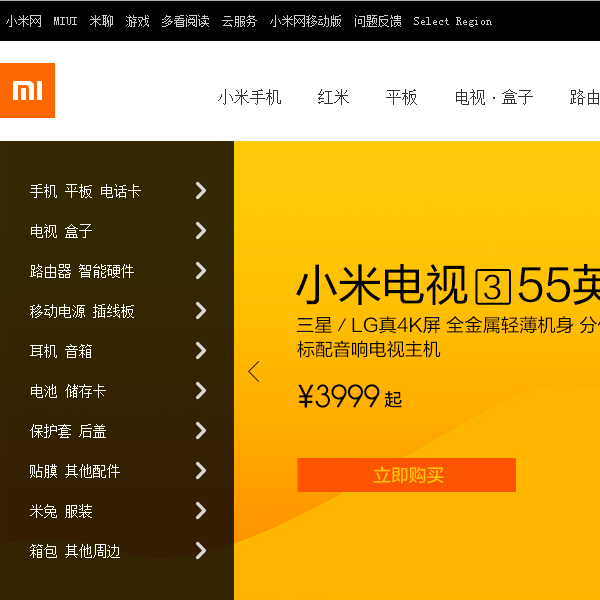The image size is (600, 600).
Task: Expand 米兔 服装 chevron
Action: tap(201, 510)
